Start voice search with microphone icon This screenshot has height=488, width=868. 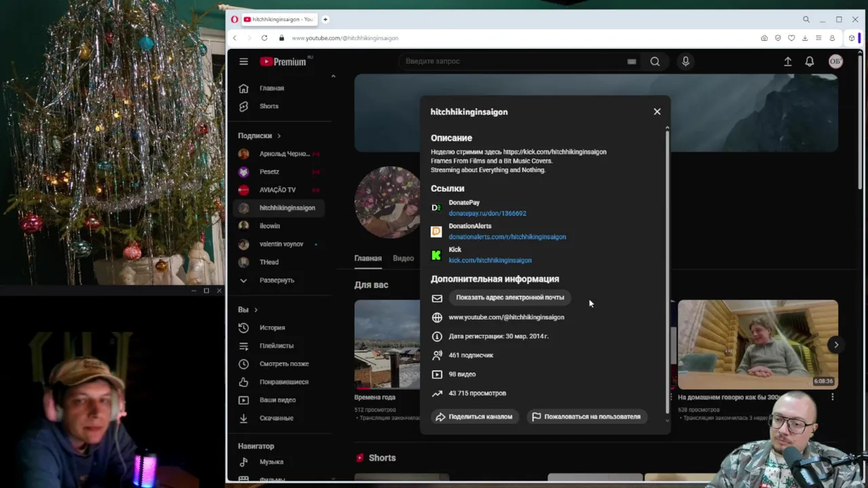(x=686, y=61)
